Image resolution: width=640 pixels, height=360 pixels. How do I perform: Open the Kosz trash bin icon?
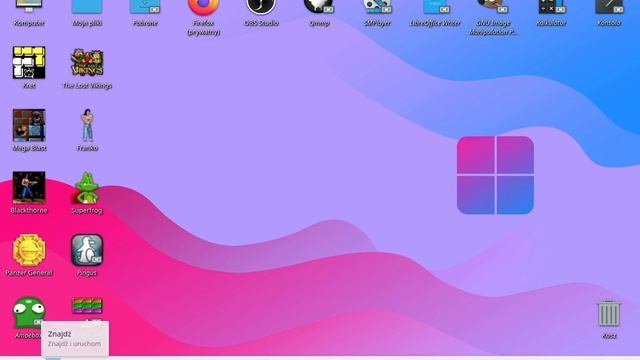(609, 313)
